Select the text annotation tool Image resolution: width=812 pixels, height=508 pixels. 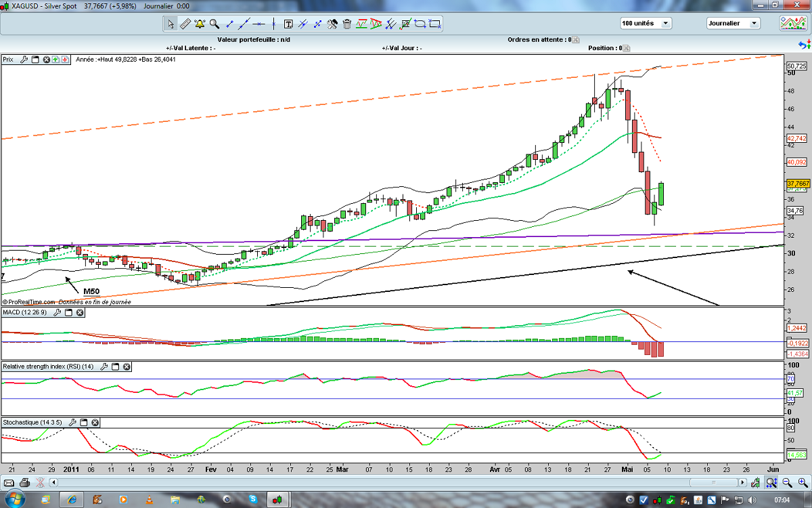pos(288,24)
